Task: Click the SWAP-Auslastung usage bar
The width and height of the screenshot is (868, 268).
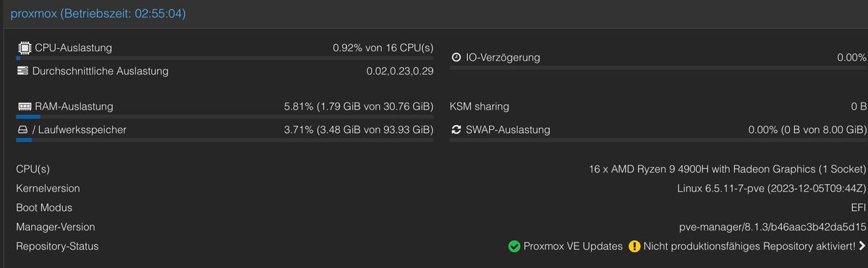Action: (x=658, y=140)
